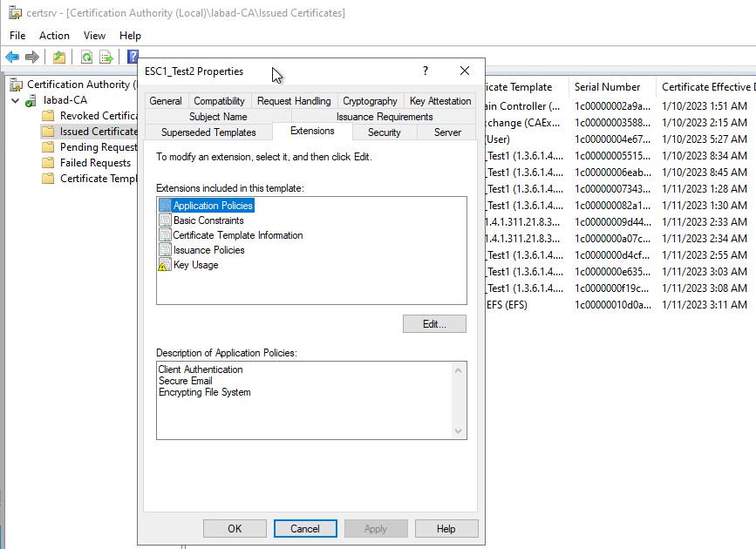Switch to the Security tab
Image resolution: width=756 pixels, height=549 pixels.
pos(384,132)
